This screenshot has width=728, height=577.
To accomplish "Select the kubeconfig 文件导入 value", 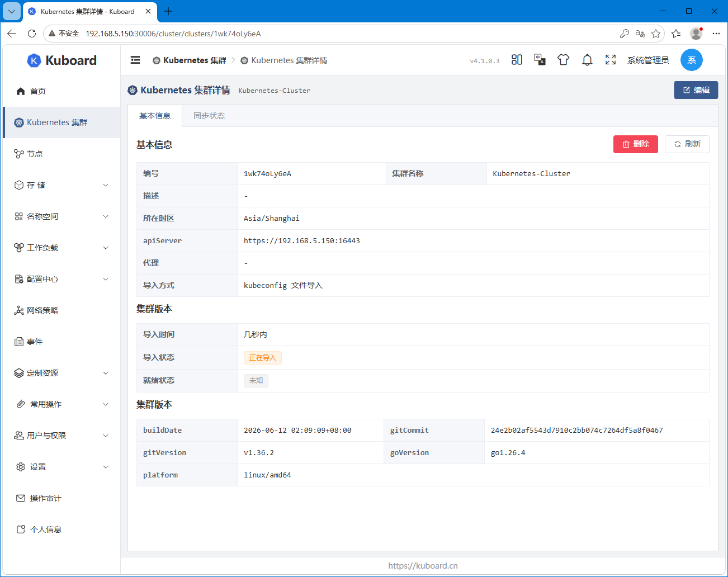I will pos(283,286).
